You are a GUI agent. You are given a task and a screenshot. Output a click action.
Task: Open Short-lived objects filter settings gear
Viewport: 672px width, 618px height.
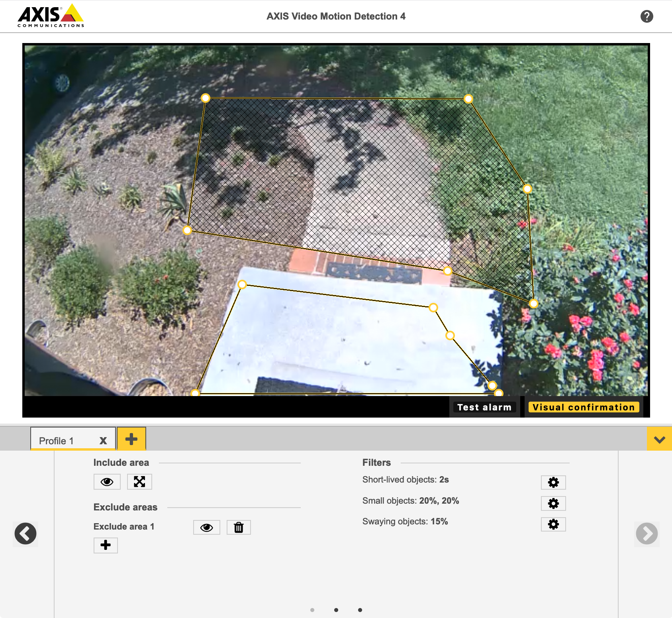(x=553, y=483)
